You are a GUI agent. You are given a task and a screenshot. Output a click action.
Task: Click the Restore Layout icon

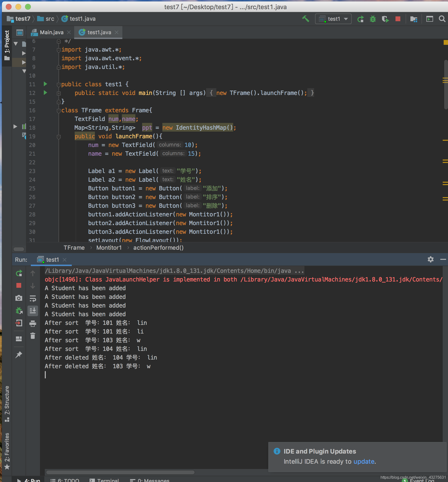19,339
